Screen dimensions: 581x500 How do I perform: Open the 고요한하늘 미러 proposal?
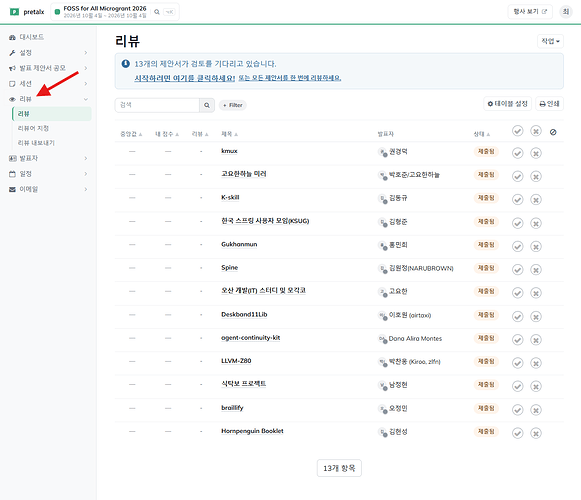click(x=244, y=174)
